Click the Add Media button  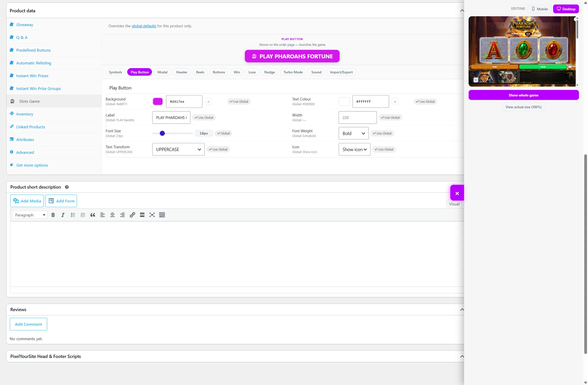(x=27, y=201)
